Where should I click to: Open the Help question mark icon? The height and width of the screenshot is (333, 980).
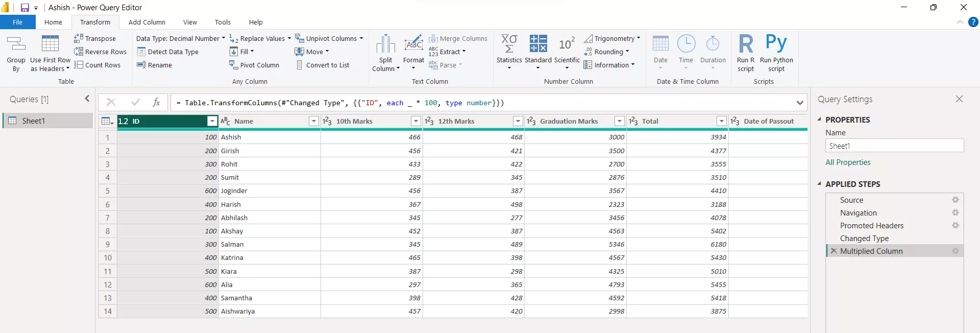click(973, 22)
